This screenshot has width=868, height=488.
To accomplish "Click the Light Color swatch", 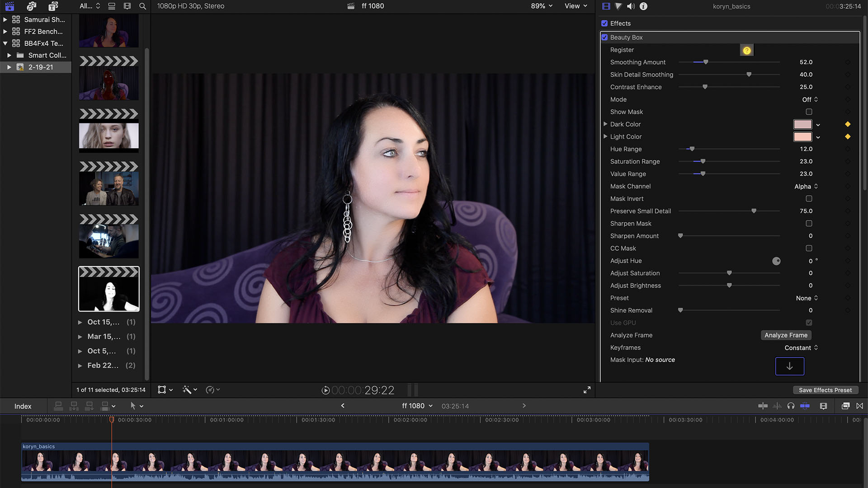I will tap(802, 136).
